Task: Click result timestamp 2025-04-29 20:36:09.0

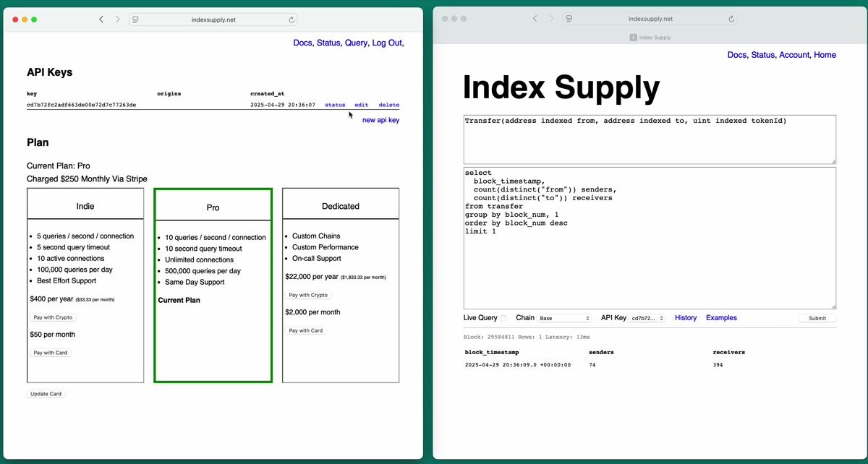Action: click(518, 365)
